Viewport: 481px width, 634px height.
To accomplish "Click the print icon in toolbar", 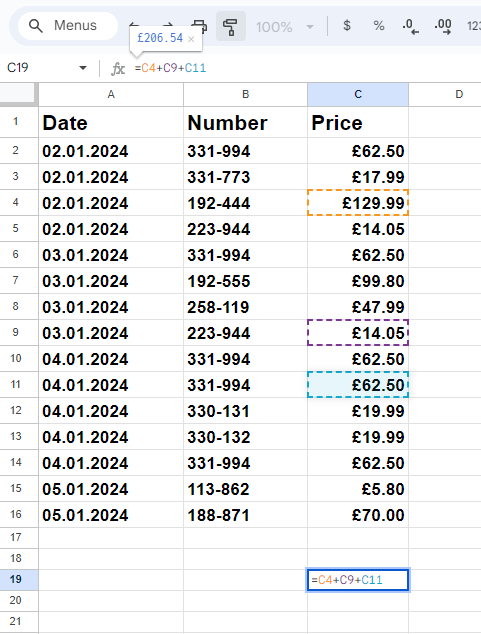I will [x=200, y=26].
